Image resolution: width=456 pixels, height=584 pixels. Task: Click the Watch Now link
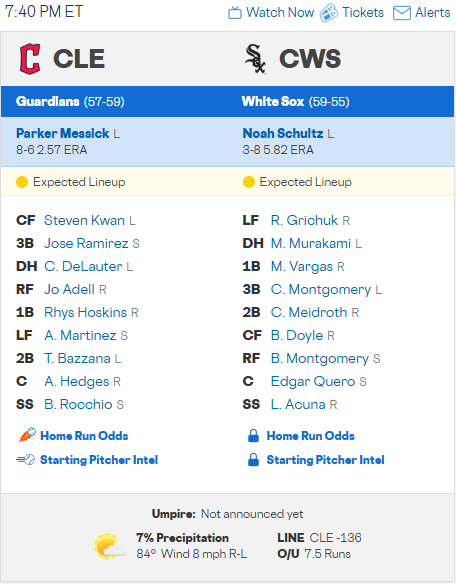[280, 13]
